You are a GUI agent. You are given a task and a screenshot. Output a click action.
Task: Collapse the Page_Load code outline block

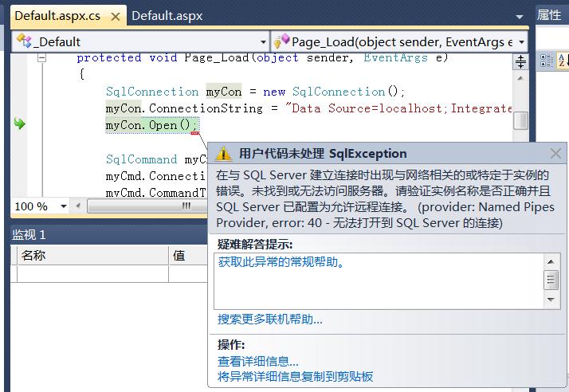tap(41, 58)
